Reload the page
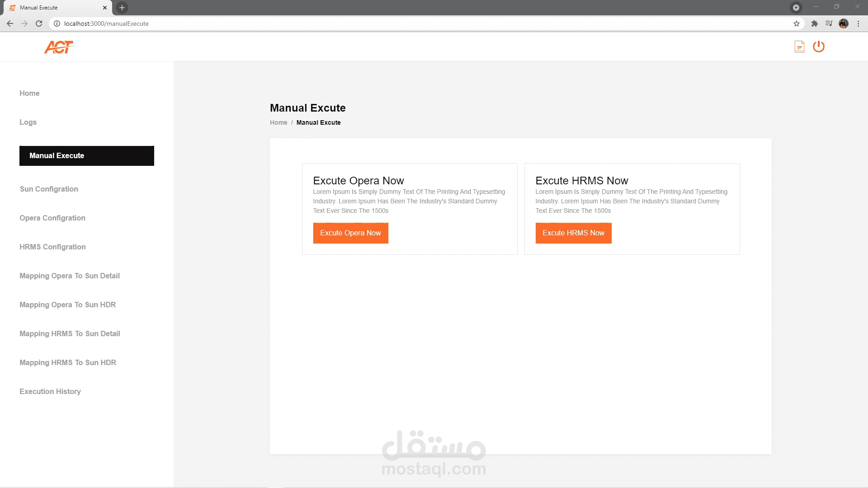The height and width of the screenshot is (488, 868). (x=39, y=23)
